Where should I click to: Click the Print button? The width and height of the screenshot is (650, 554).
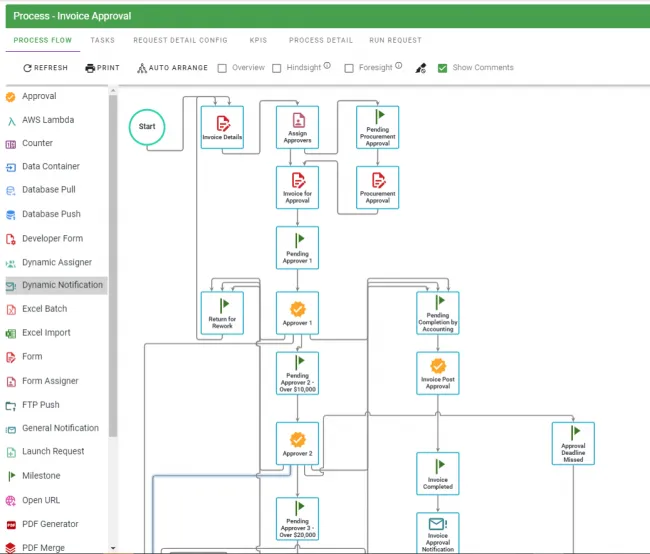pos(102,68)
